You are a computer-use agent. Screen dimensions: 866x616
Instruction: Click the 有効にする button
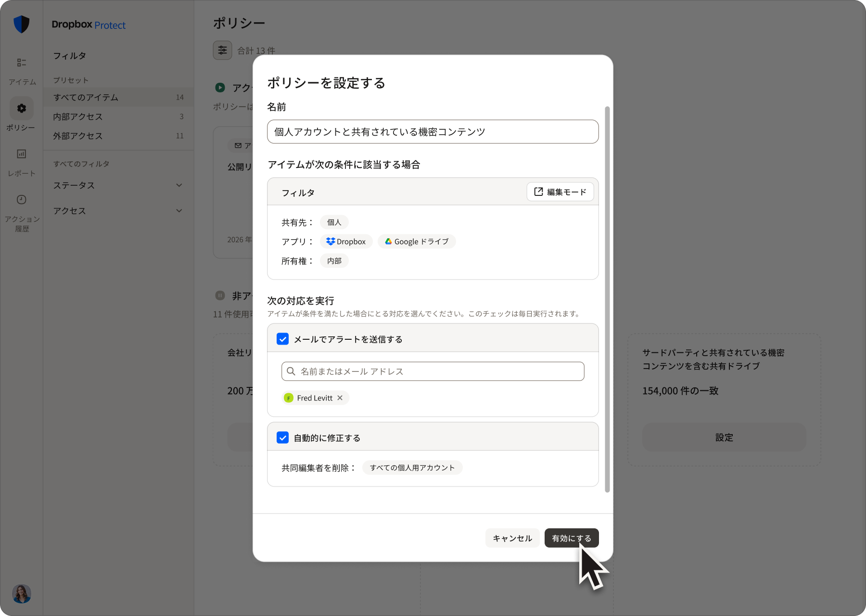tap(572, 538)
